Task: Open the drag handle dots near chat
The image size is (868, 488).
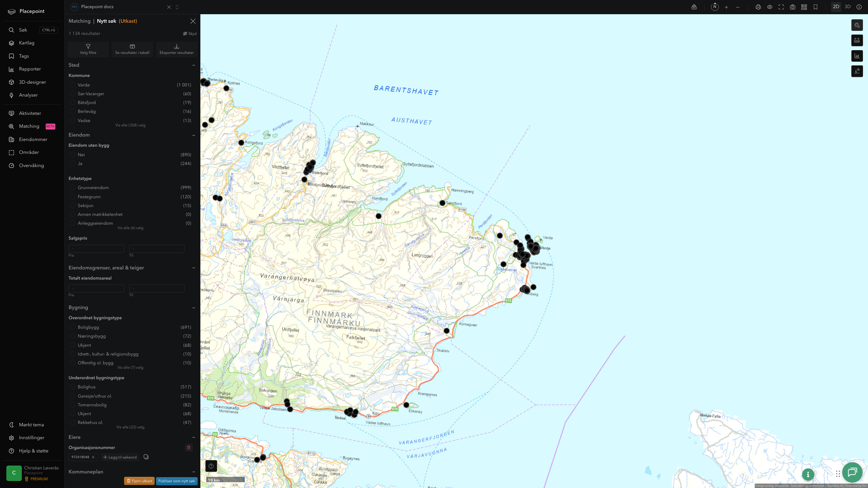Action: [838, 473]
